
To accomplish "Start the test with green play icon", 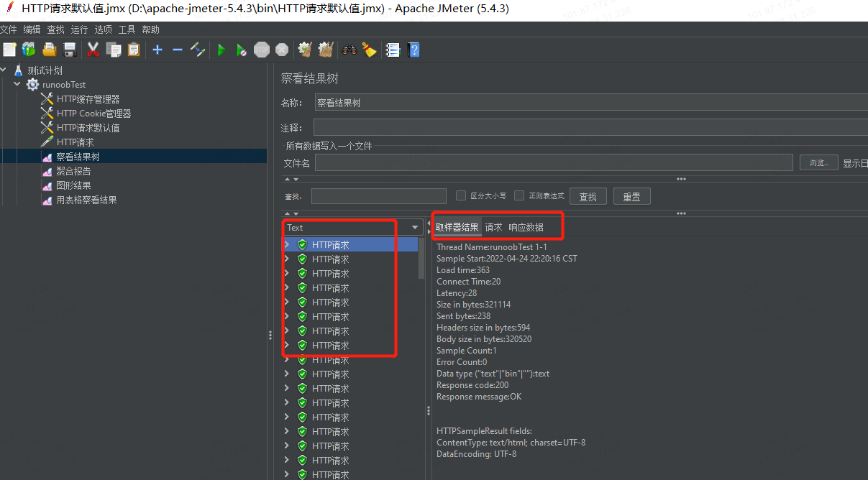I will click(x=221, y=50).
